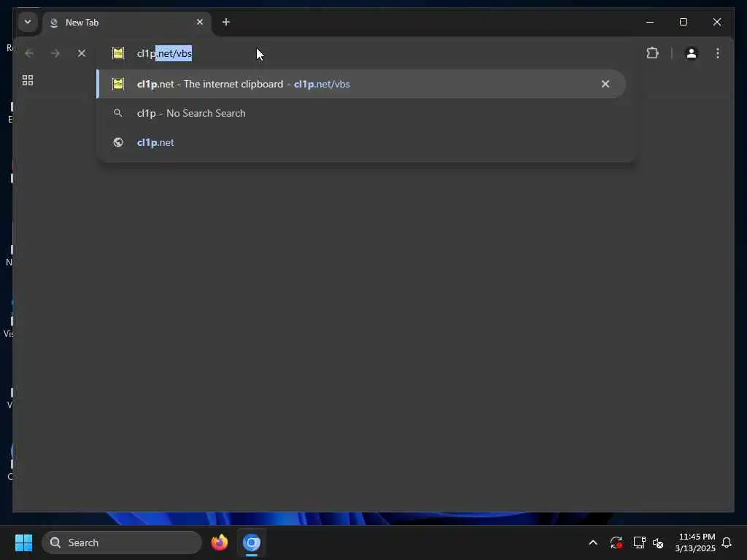Screen dimensions: 747x560
Task: Maximize the browser window
Action: pos(683,22)
